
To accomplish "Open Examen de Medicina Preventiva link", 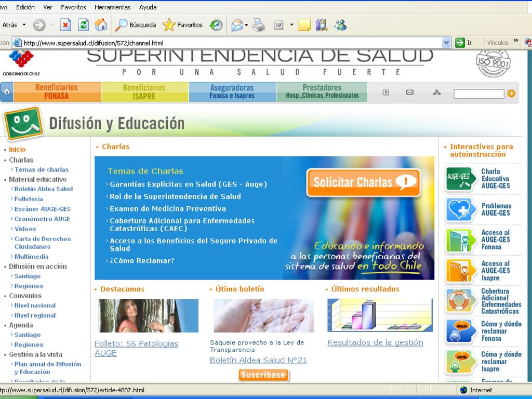I will [168, 209].
